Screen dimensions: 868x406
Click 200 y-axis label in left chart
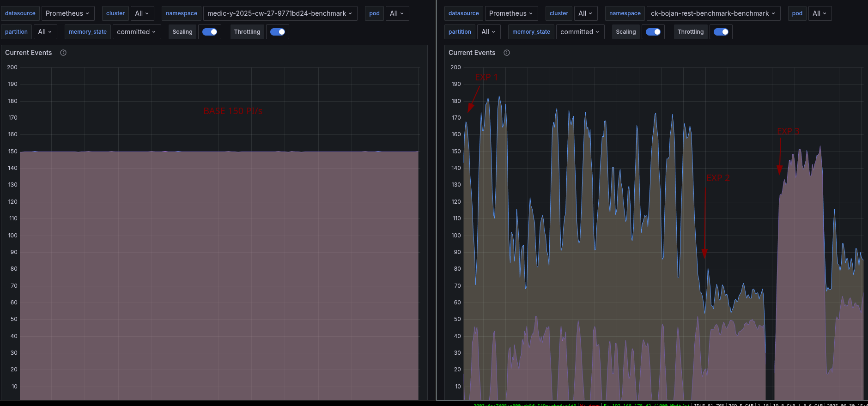12,67
